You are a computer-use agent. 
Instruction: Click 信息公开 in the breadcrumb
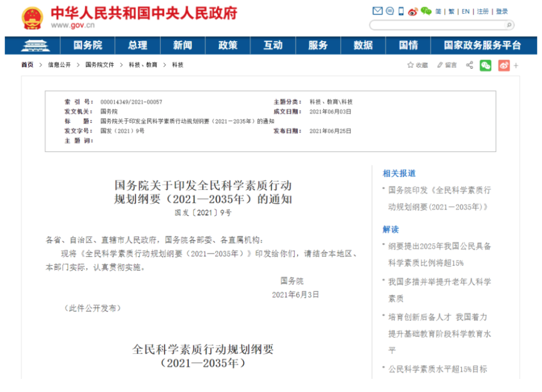pyautogui.click(x=59, y=65)
